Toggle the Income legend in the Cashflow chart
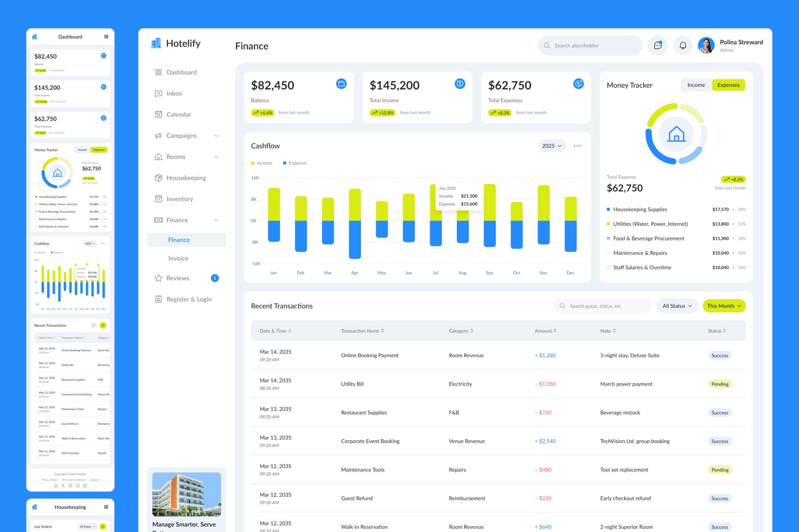This screenshot has width=799, height=532. click(261, 163)
